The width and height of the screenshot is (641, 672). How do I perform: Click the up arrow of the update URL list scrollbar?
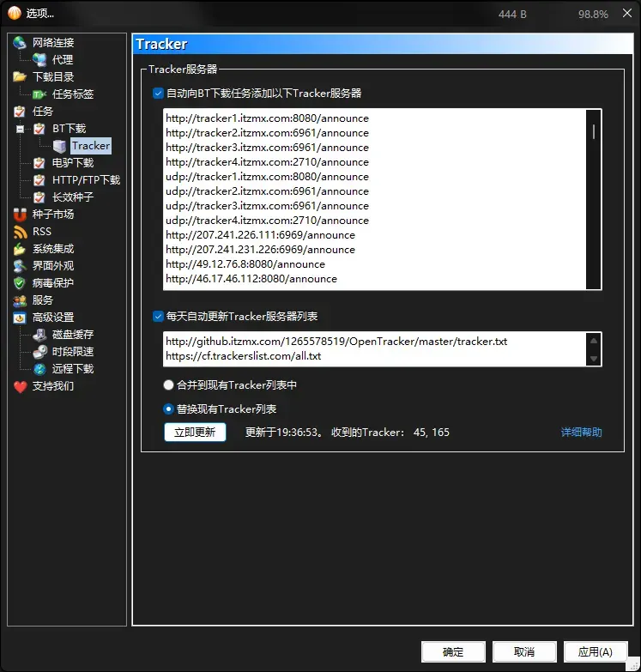(594, 341)
